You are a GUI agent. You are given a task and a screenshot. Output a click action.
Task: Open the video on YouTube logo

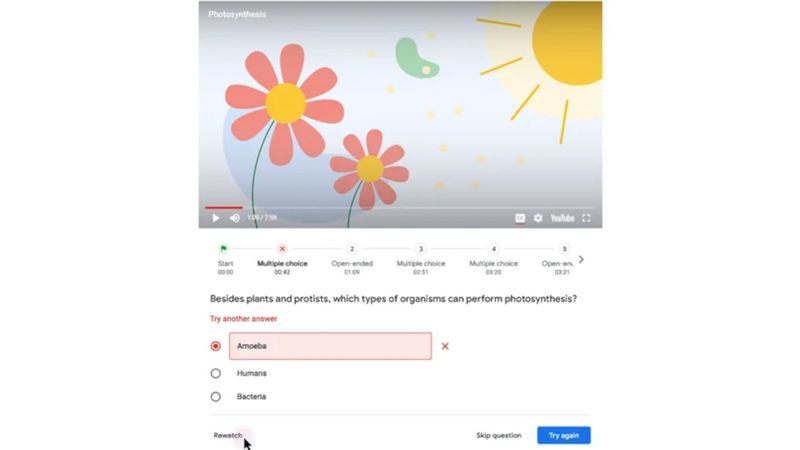(562, 218)
